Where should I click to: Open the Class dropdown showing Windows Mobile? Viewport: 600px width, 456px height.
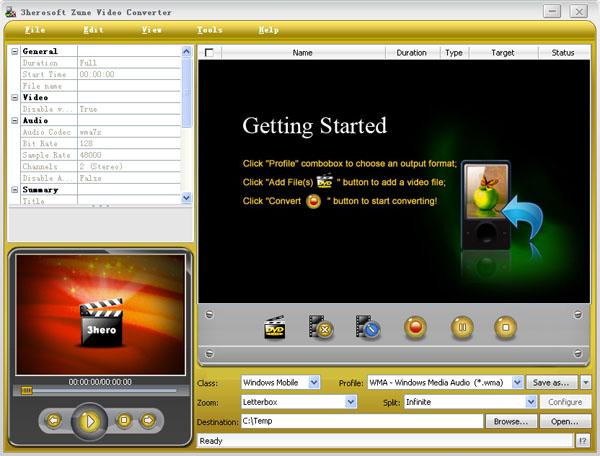click(314, 382)
